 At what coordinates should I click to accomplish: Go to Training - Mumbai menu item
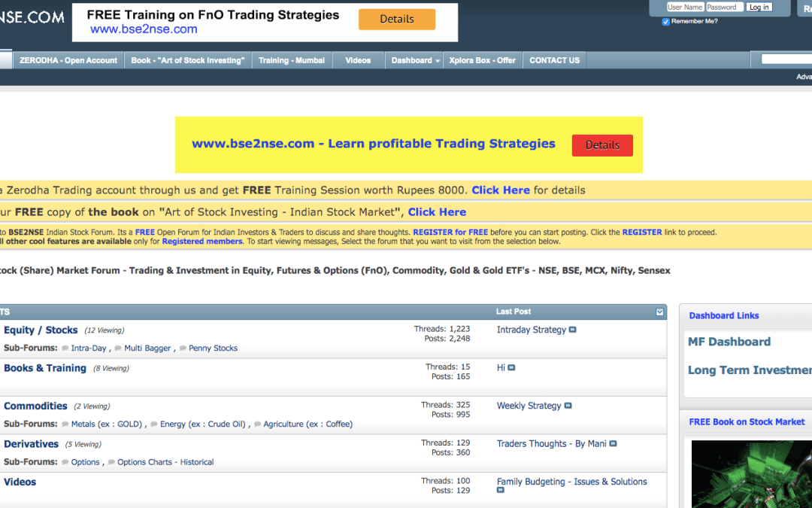point(292,60)
